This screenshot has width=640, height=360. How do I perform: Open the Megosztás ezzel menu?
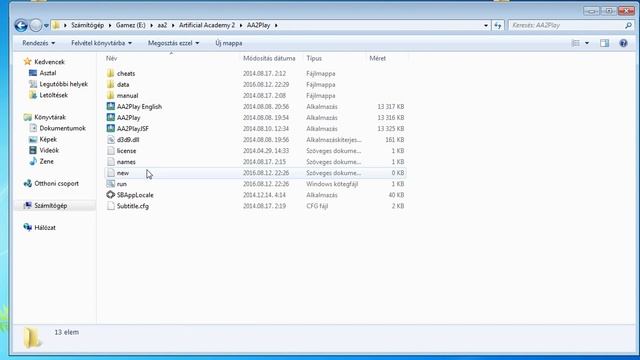click(x=173, y=43)
